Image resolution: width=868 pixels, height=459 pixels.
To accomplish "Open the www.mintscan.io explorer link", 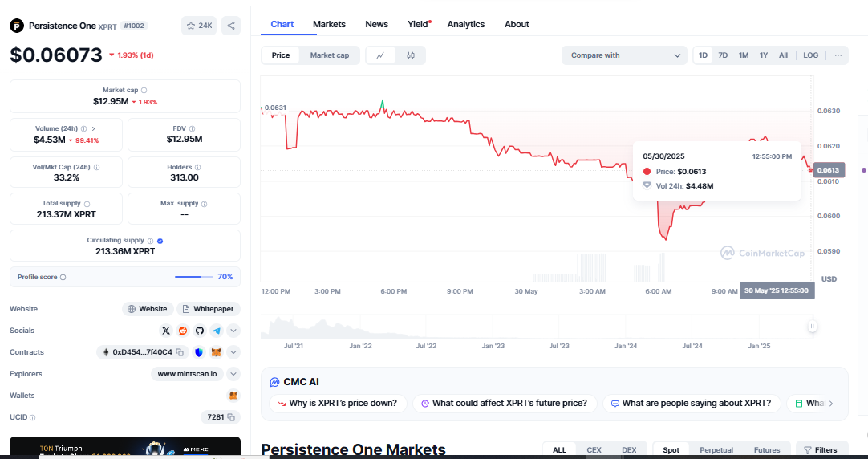I will tap(187, 374).
